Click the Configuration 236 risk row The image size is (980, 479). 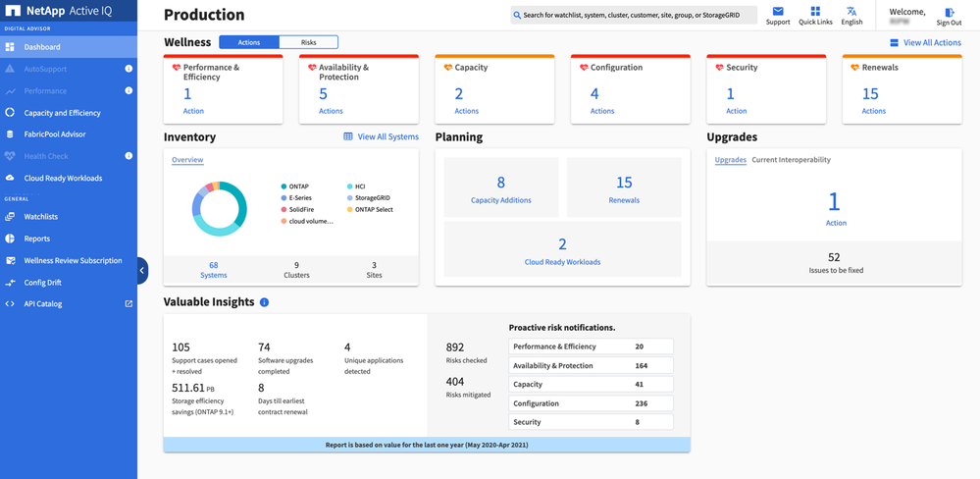pos(592,403)
